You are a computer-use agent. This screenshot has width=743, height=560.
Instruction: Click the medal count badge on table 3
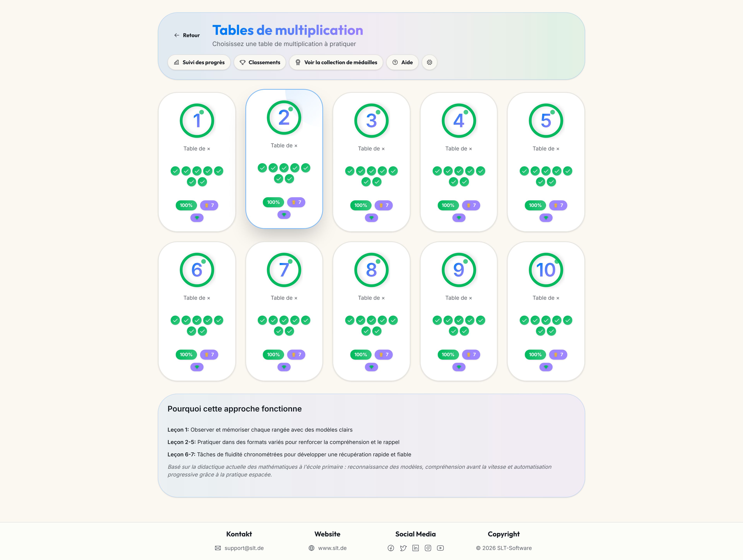tap(383, 206)
